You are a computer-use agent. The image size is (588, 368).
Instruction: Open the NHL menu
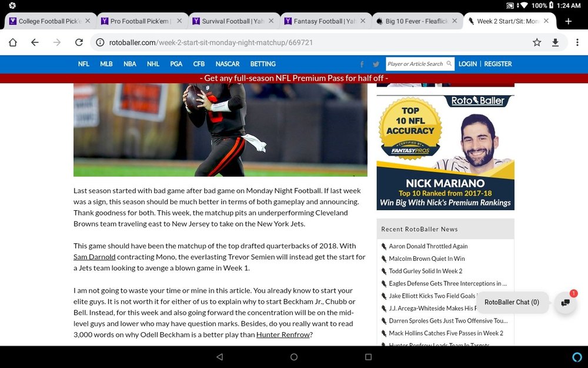[x=153, y=64]
